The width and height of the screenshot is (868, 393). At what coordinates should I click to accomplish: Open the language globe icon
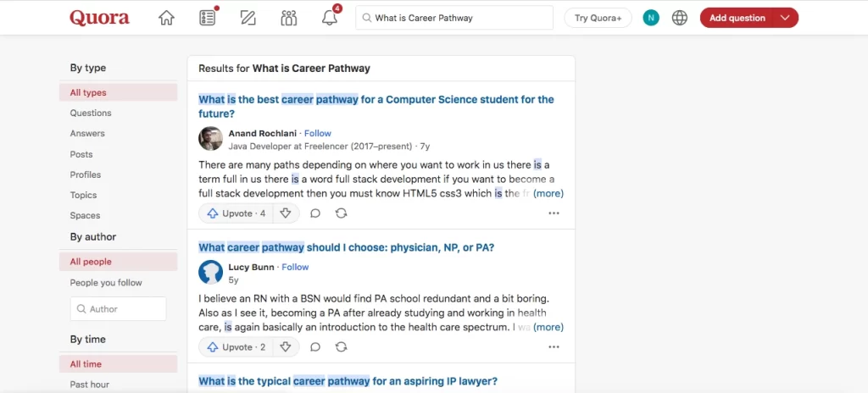[680, 18]
